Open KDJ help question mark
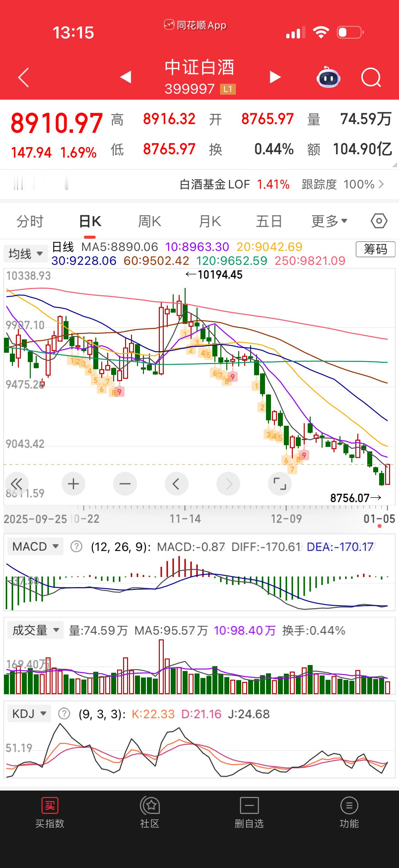The height and width of the screenshot is (868, 399). (x=64, y=714)
